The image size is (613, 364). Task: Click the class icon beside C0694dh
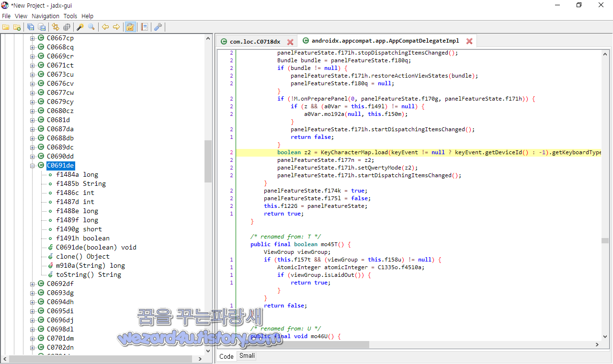tap(41, 302)
